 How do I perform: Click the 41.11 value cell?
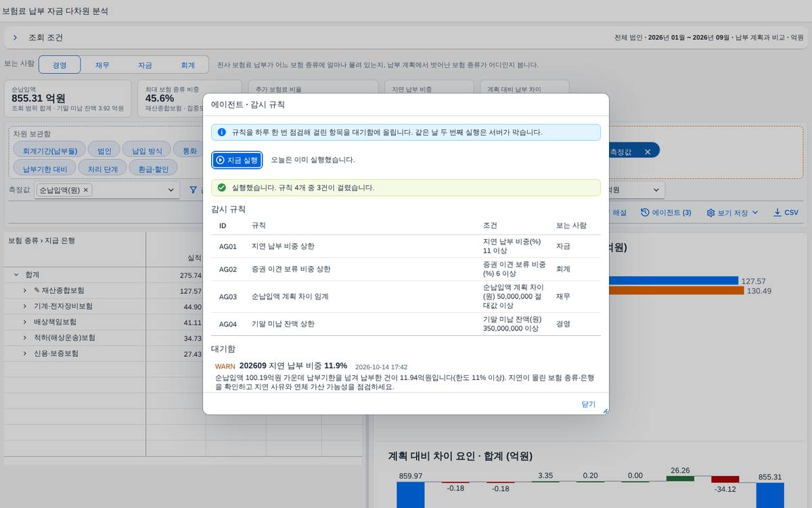(x=176, y=322)
